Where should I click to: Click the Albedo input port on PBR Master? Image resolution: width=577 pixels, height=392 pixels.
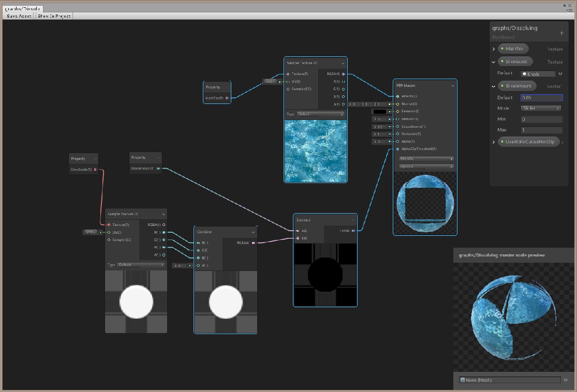coord(397,96)
